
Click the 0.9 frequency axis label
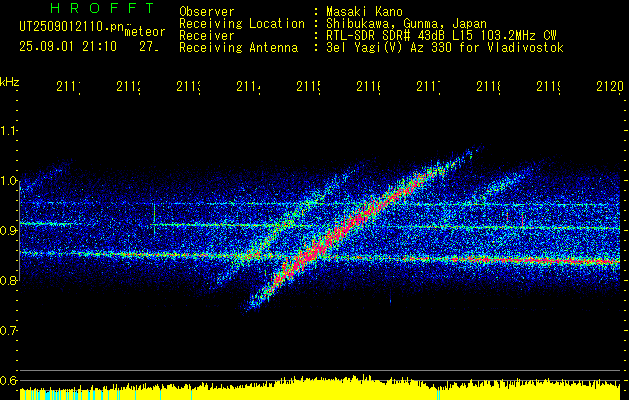(9, 231)
